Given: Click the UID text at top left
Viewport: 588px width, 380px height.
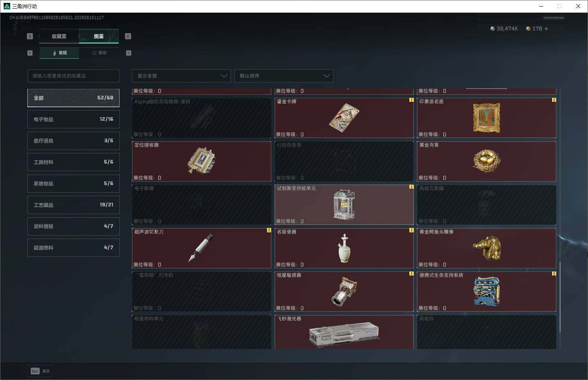Looking at the screenshot, I should [57, 18].
